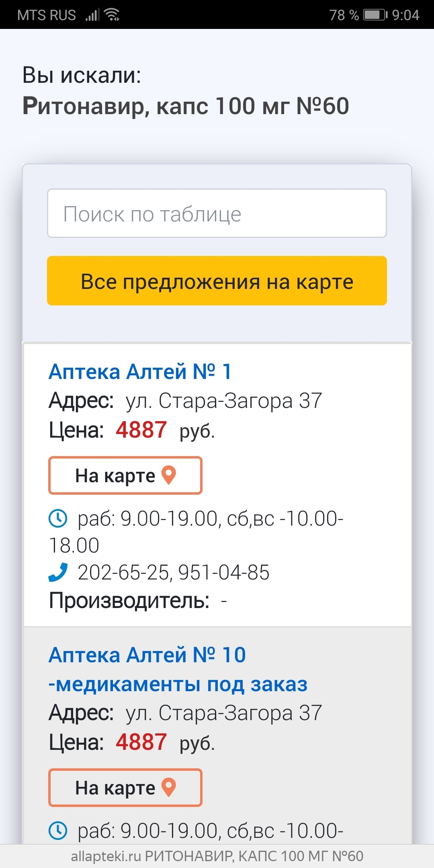Tap the Wi-Fi icon in the status bar
The width and height of the screenshot is (434, 868).
pyautogui.click(x=112, y=14)
